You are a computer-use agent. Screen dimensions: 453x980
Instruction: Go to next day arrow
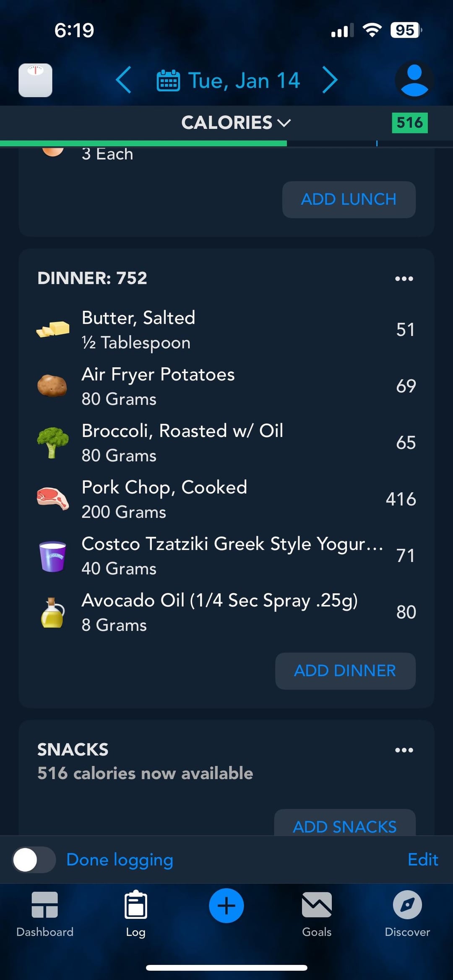330,80
